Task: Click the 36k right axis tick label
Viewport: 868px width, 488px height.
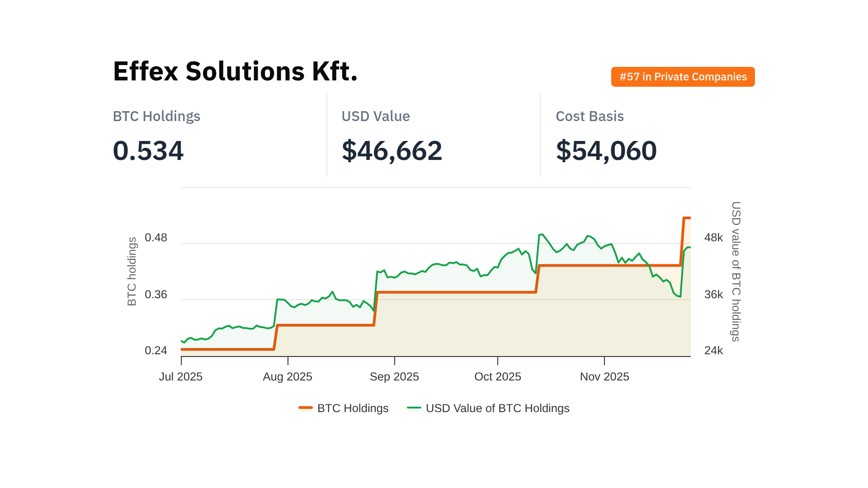Action: tap(713, 295)
